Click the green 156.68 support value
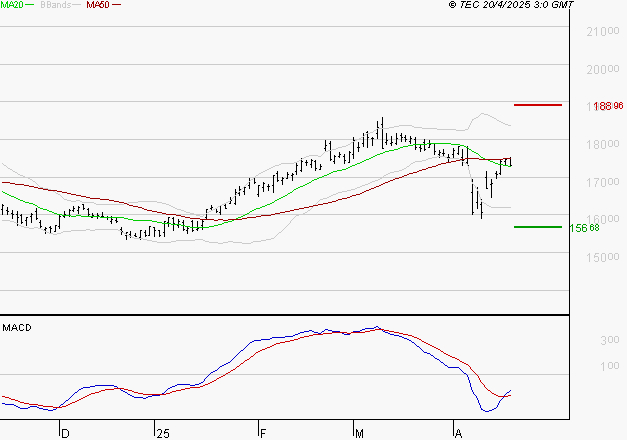The width and height of the screenshot is (627, 440). (584, 228)
